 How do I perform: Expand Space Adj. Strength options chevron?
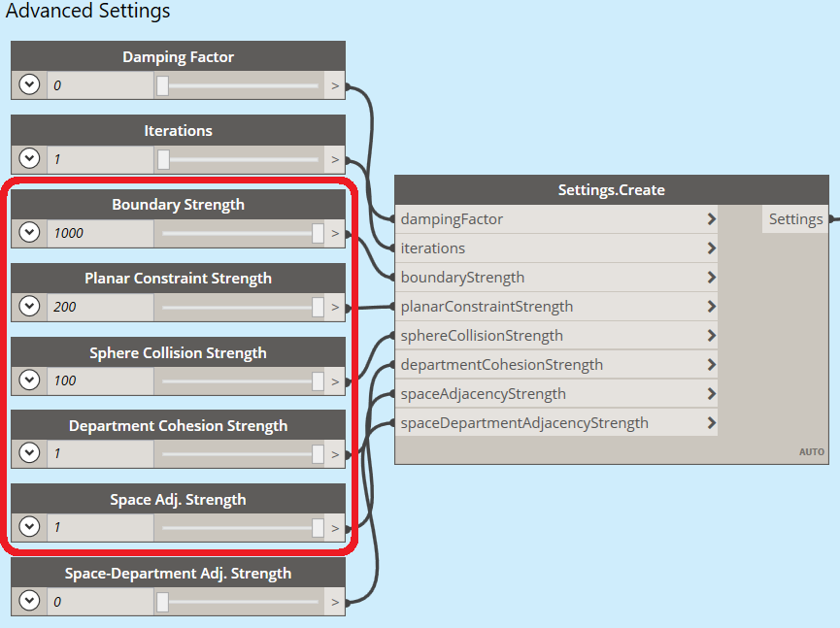point(29,527)
